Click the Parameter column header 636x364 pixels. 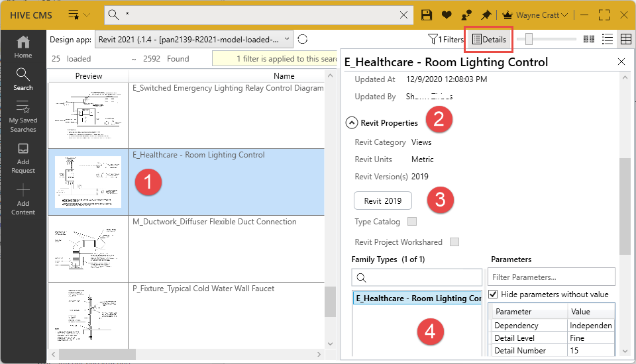click(x=529, y=312)
